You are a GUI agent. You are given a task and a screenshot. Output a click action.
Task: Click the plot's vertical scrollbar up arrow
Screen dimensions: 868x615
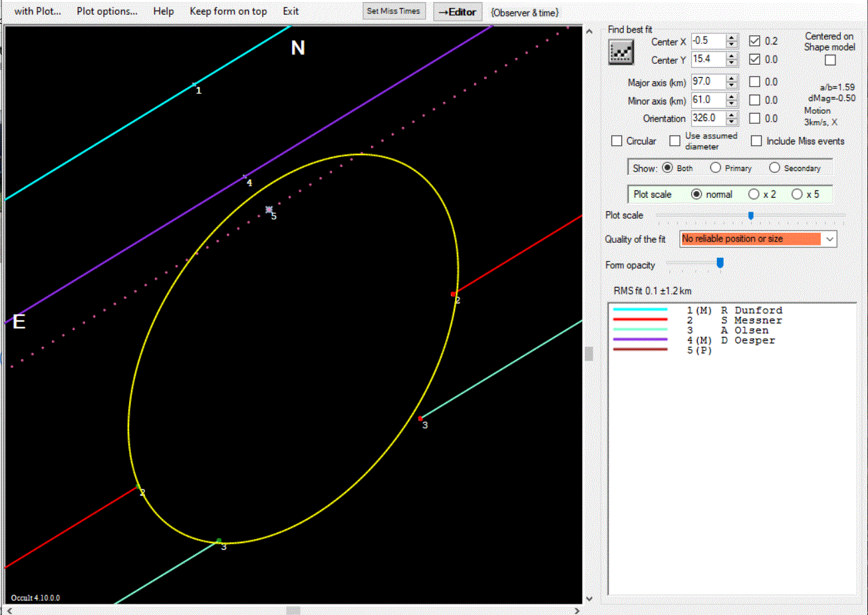588,31
